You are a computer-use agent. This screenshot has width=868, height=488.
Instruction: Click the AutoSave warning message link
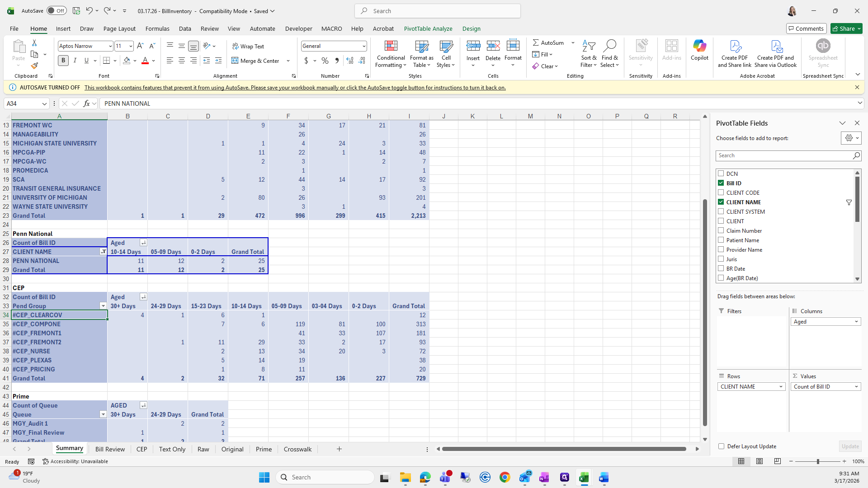click(x=295, y=88)
